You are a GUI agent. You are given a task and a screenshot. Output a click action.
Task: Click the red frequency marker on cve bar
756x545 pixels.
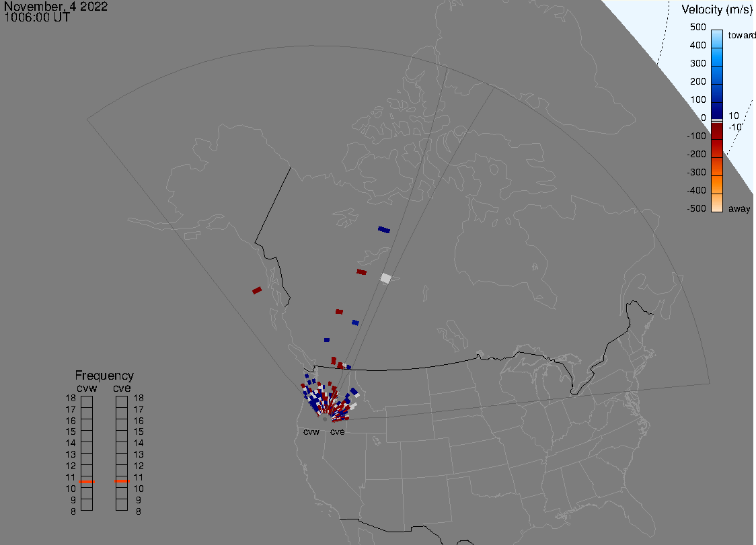[x=122, y=481]
